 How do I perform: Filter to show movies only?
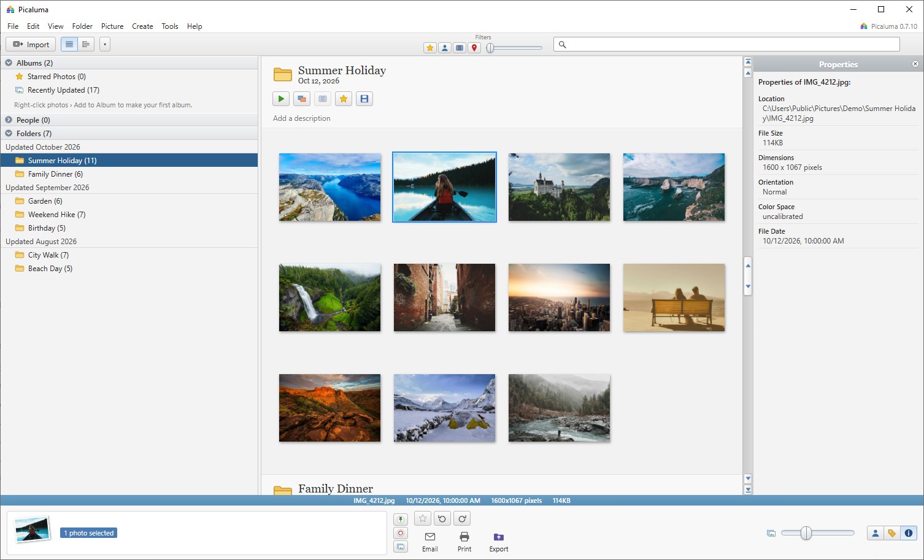click(x=460, y=48)
